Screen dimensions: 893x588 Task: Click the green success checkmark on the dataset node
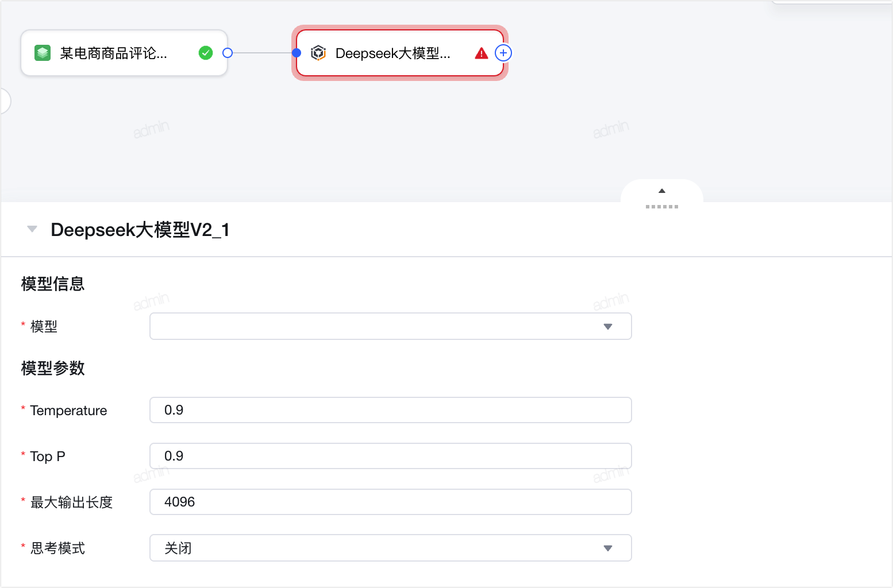pyautogui.click(x=206, y=53)
